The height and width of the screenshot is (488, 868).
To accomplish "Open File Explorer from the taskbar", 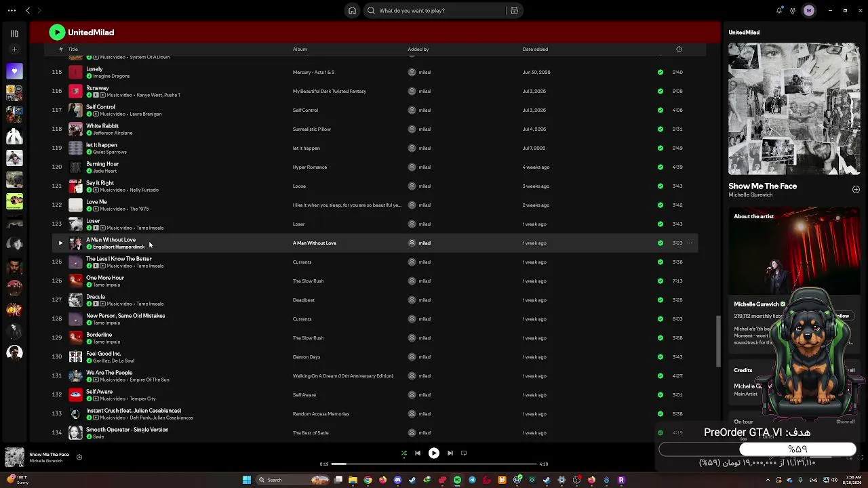I will [x=353, y=480].
